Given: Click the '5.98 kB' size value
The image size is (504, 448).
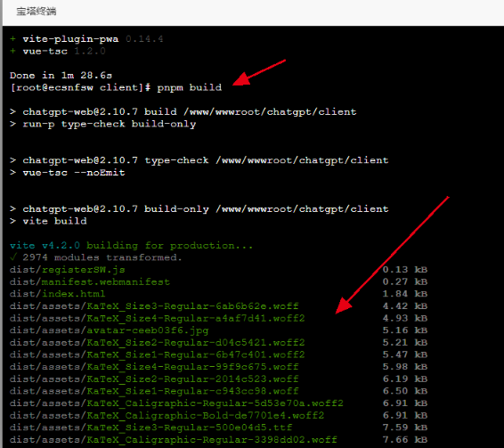Looking at the screenshot, I should pyautogui.click(x=405, y=367).
